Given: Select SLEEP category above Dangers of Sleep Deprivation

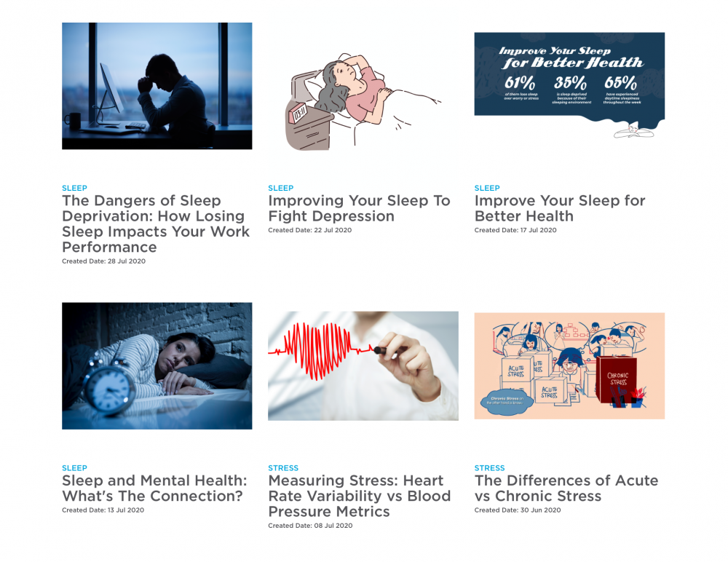Looking at the screenshot, I should click(74, 188).
